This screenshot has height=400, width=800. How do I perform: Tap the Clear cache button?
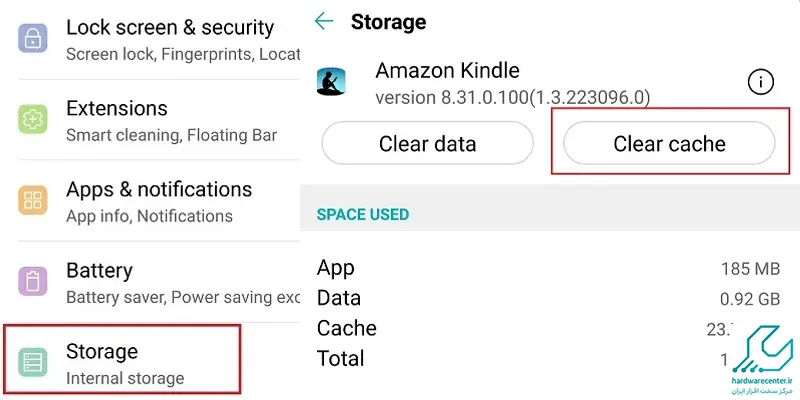pos(669,144)
